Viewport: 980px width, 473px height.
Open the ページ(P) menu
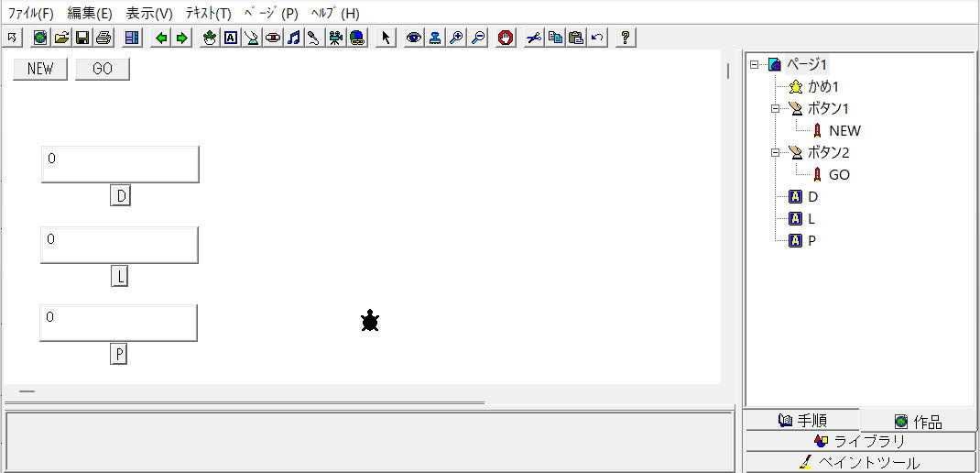(270, 13)
